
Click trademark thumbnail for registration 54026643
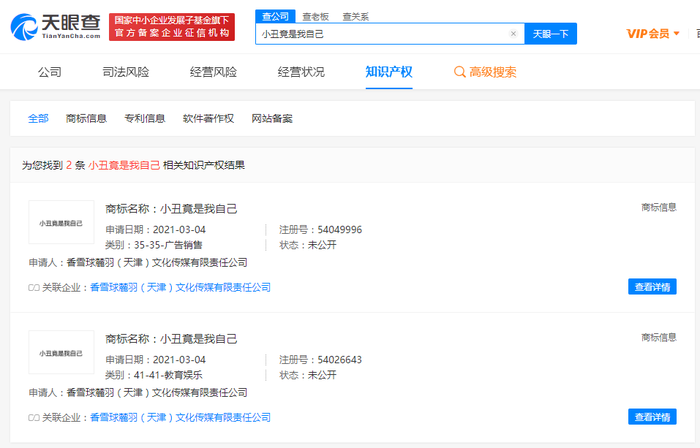(61, 352)
